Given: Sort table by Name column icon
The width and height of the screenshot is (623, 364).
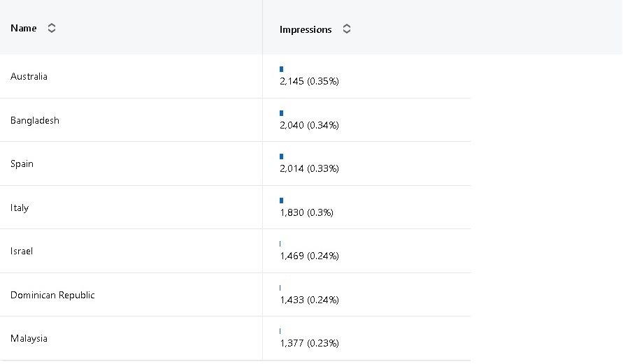Looking at the screenshot, I should tap(52, 29).
